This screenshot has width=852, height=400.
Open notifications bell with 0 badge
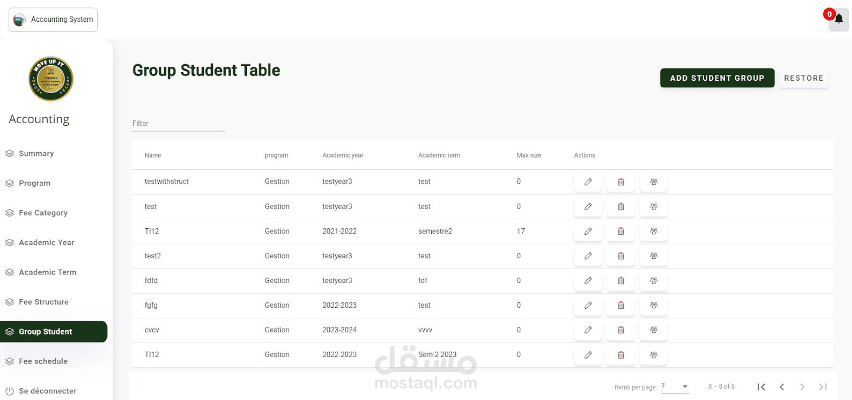(838, 20)
